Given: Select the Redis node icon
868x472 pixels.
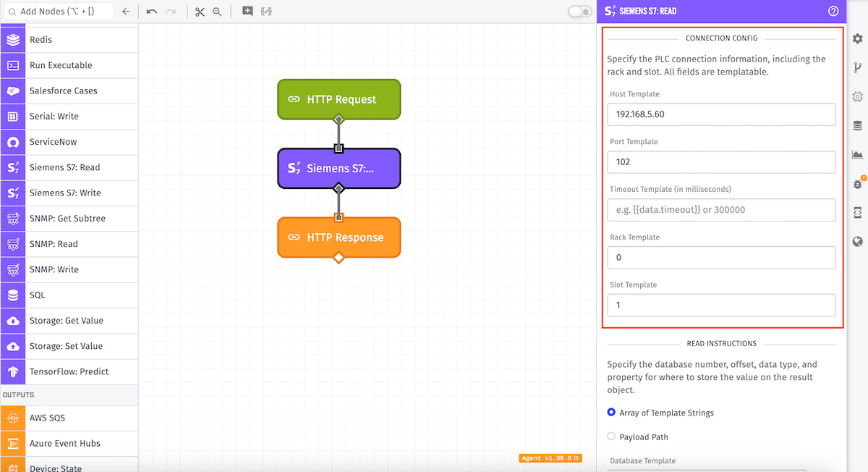Looking at the screenshot, I should [13, 40].
